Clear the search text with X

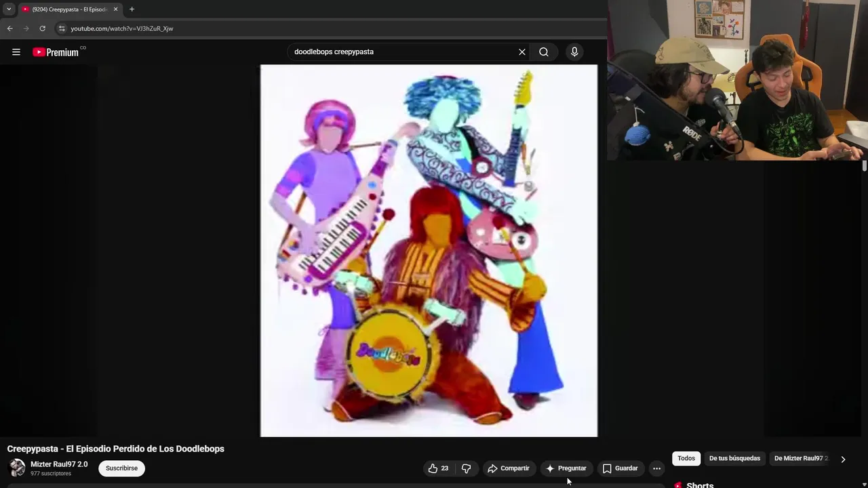(522, 52)
